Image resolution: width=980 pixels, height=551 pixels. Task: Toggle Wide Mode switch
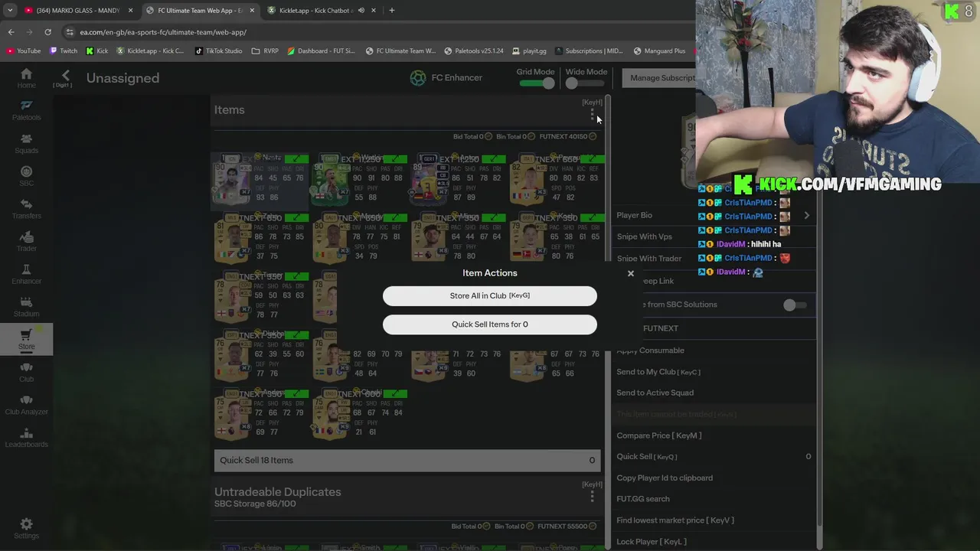584,83
